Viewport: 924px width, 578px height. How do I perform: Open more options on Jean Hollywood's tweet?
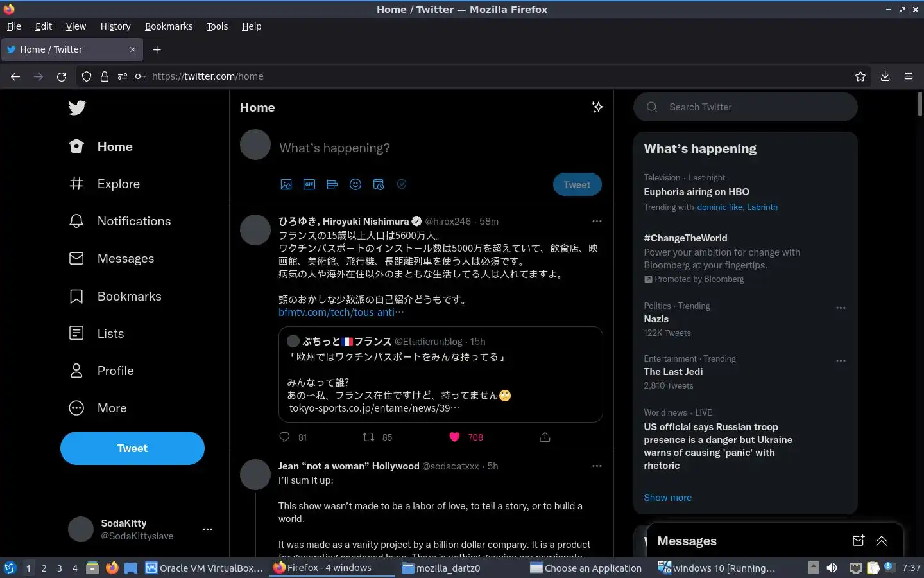(x=597, y=466)
